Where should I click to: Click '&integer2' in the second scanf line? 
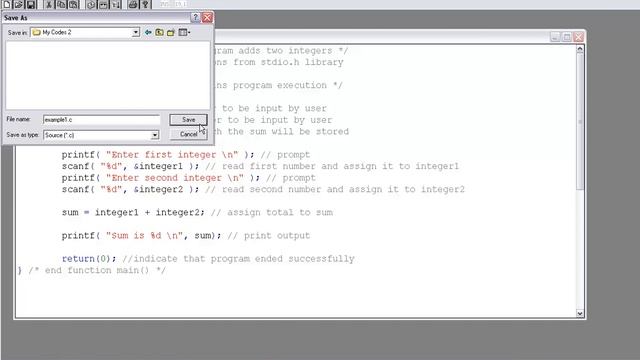158,189
